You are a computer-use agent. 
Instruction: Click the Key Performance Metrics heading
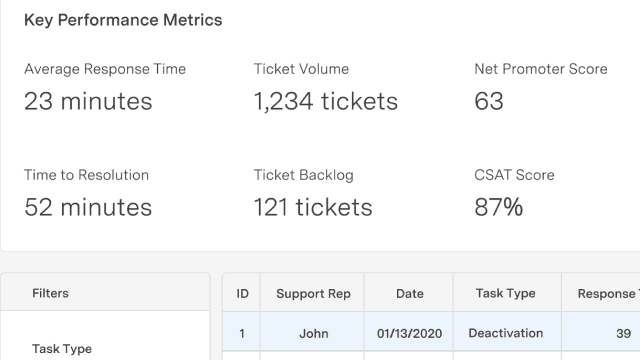pyautogui.click(x=123, y=20)
